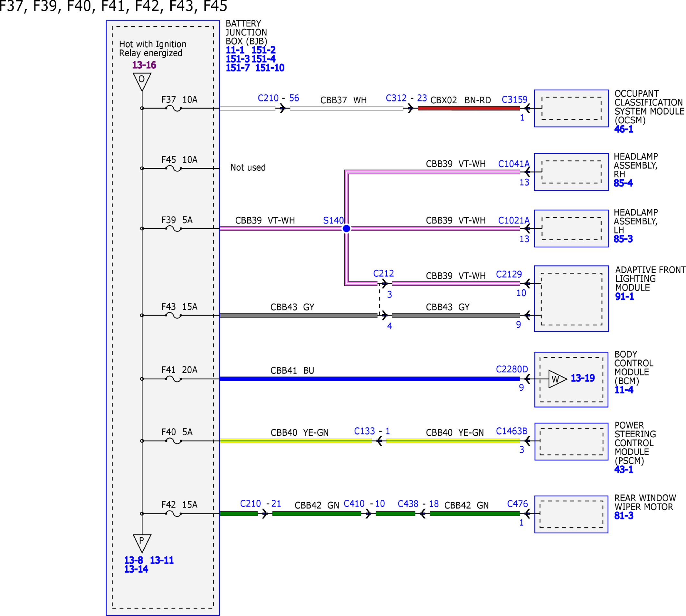The image size is (686, 616).
Task: Click the F39 5A fuse symbol
Action: pos(173,228)
